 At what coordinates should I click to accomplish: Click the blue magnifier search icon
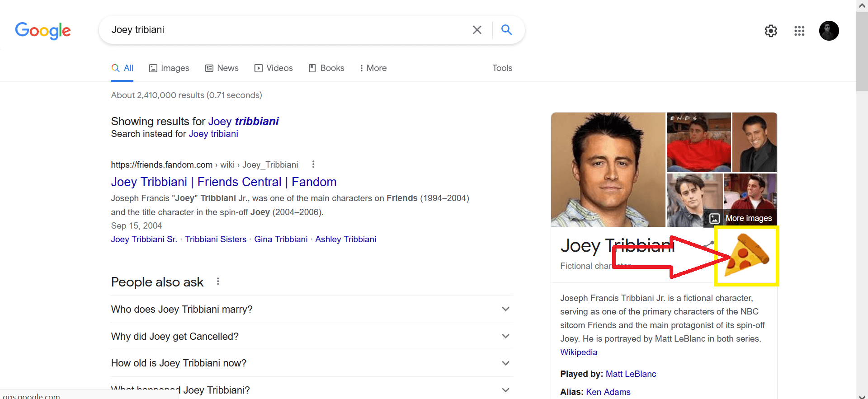(x=507, y=30)
